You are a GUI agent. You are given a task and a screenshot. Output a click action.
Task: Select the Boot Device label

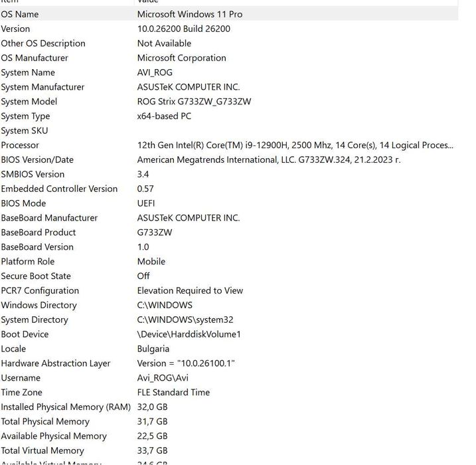[25, 335]
